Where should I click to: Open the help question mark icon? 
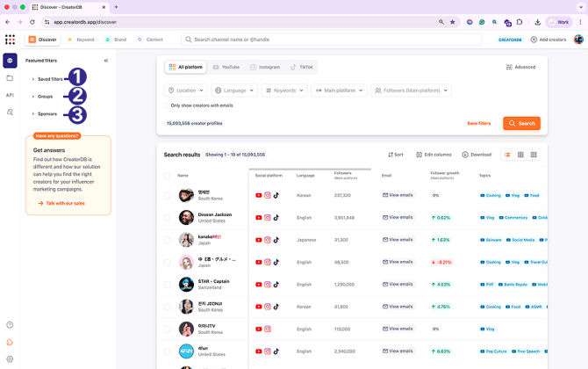click(10, 325)
